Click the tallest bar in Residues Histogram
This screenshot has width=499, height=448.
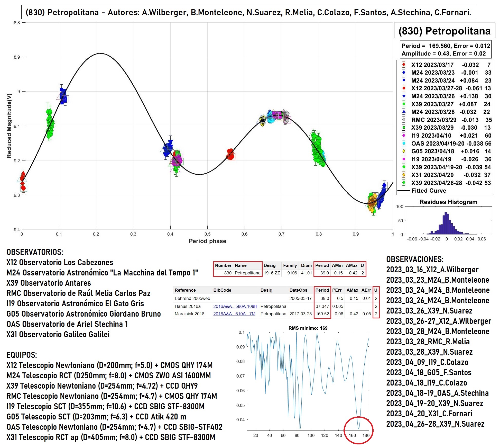446,223
